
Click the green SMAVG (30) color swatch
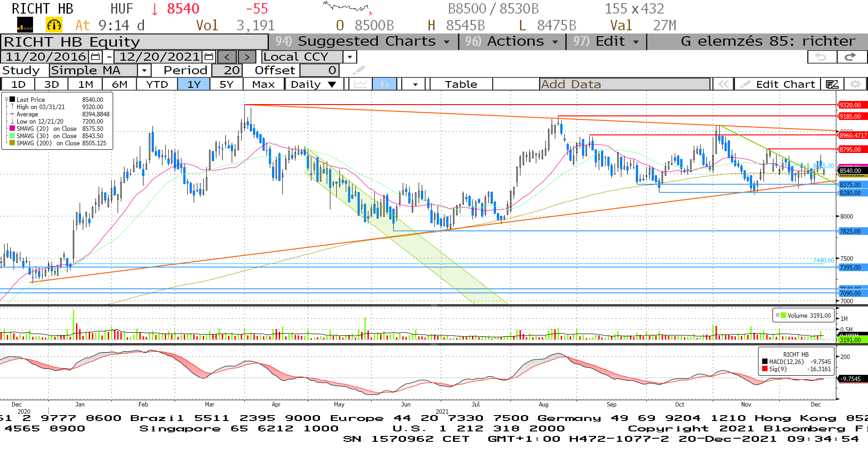13,136
